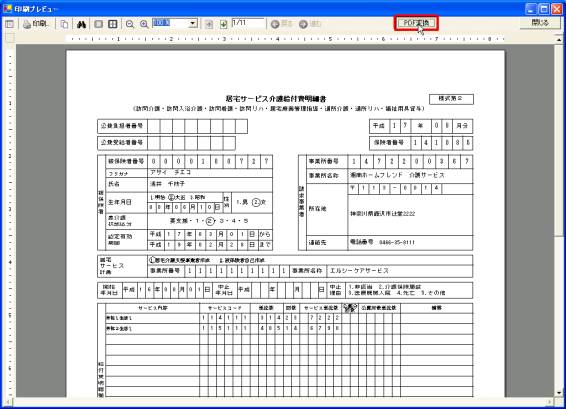The image size is (566, 409).
Task: Click the 閉じる close button
Action: pos(540,23)
